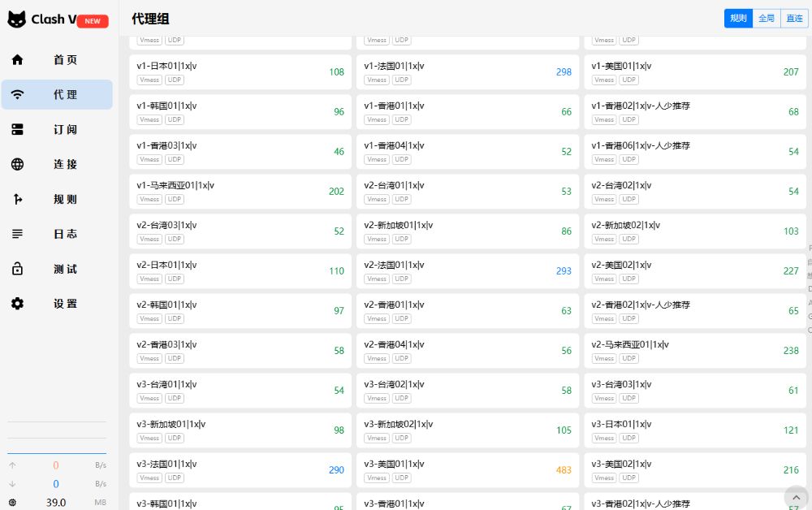Enable 直连 mode
The image size is (812, 510).
(x=794, y=18)
